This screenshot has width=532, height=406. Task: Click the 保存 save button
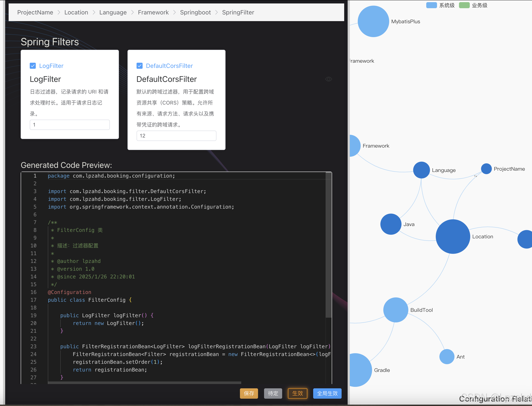[249, 394]
